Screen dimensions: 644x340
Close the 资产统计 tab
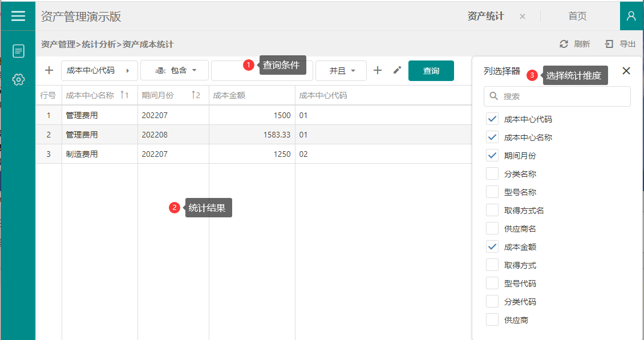pyautogui.click(x=523, y=17)
